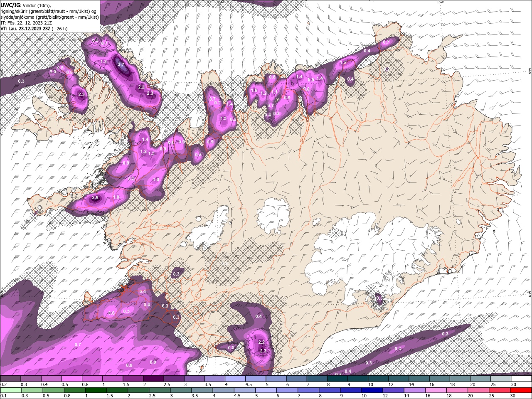
Task: Pick upper scale dark purple swatch 2 to 2.5
Action: click(153, 379)
